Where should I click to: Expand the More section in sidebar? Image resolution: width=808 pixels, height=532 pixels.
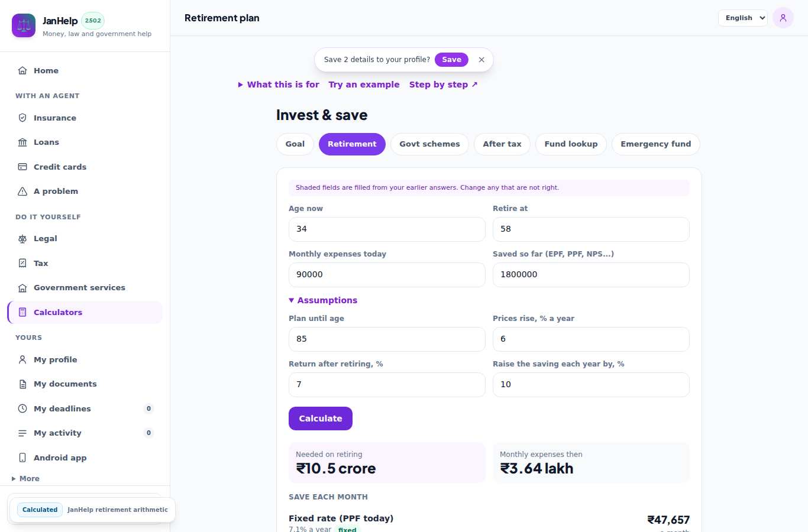[25, 479]
